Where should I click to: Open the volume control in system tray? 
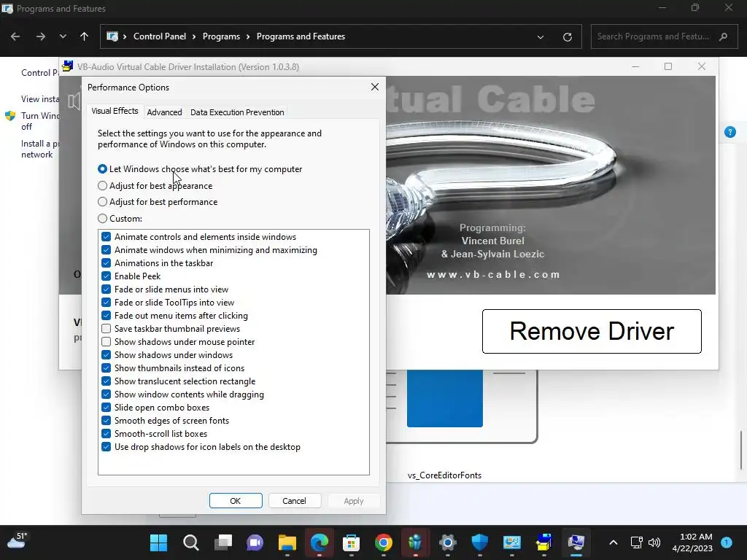654,542
